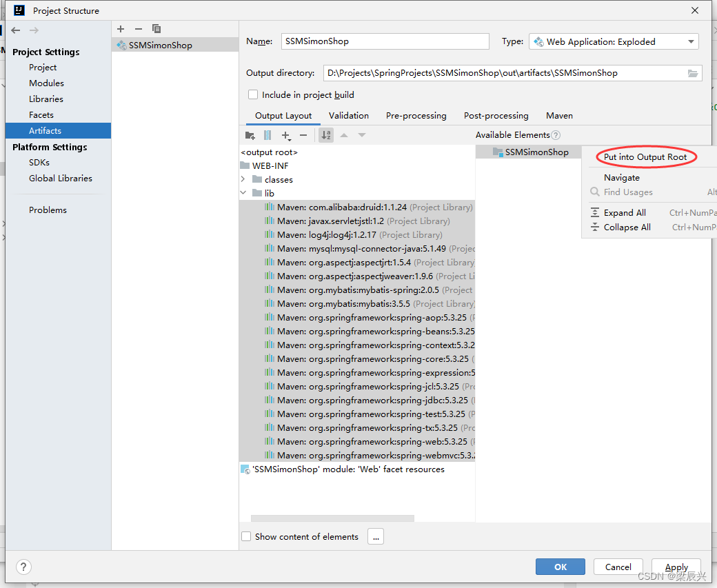Select Web facet resources element
Image resolution: width=717 pixels, height=588 pixels.
[343, 469]
